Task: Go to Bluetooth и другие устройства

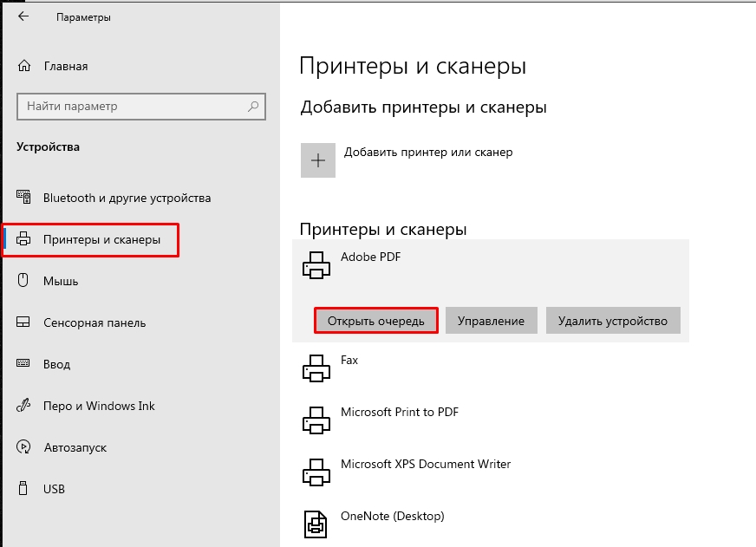Action: pyautogui.click(x=127, y=198)
